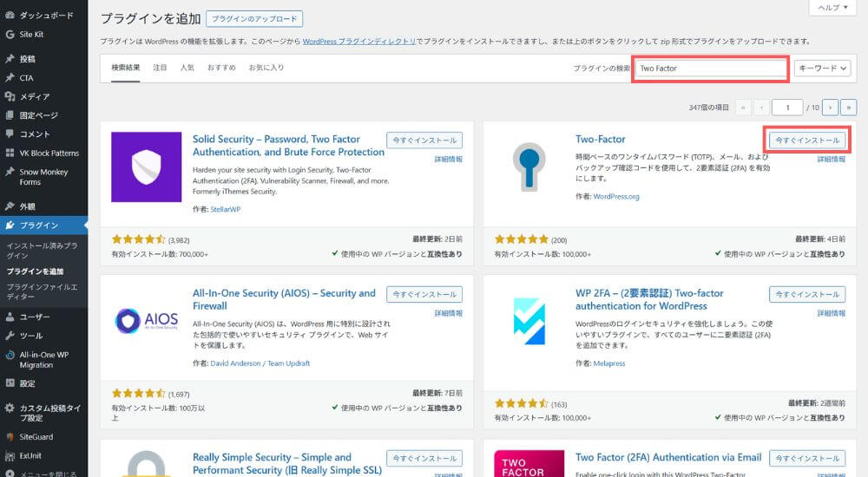Screen dimensions: 868x477
Task: Open the Site Kit sidebar item
Action: [x=31, y=35]
